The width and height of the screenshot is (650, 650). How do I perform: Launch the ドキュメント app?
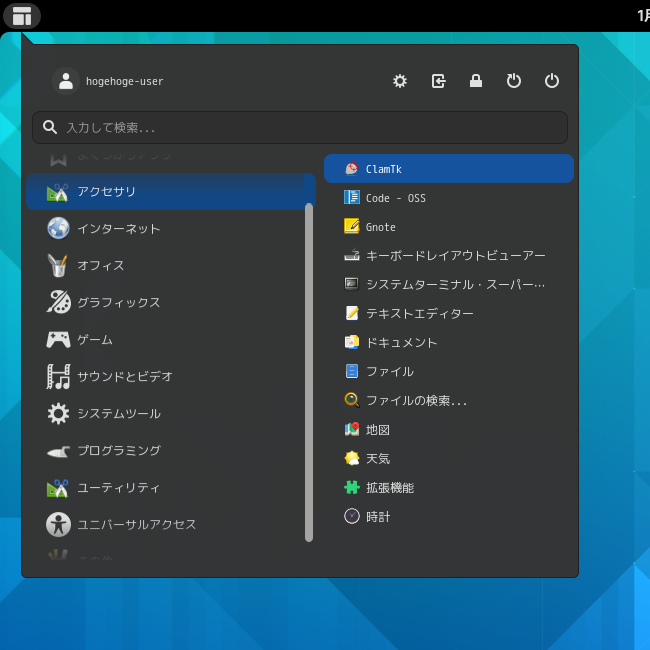click(449, 342)
